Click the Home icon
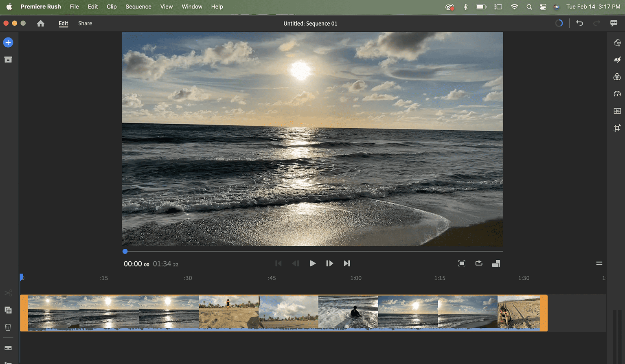Image resolution: width=625 pixels, height=364 pixels. coord(41,23)
